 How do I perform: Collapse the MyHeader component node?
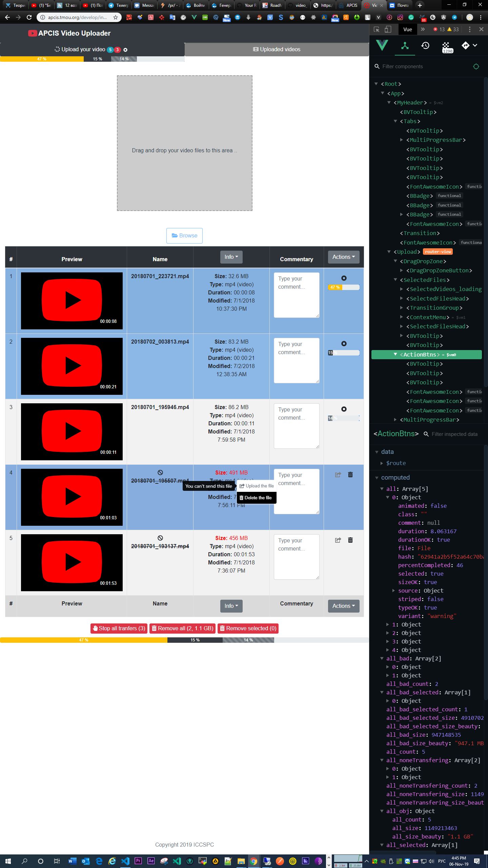[x=389, y=102]
